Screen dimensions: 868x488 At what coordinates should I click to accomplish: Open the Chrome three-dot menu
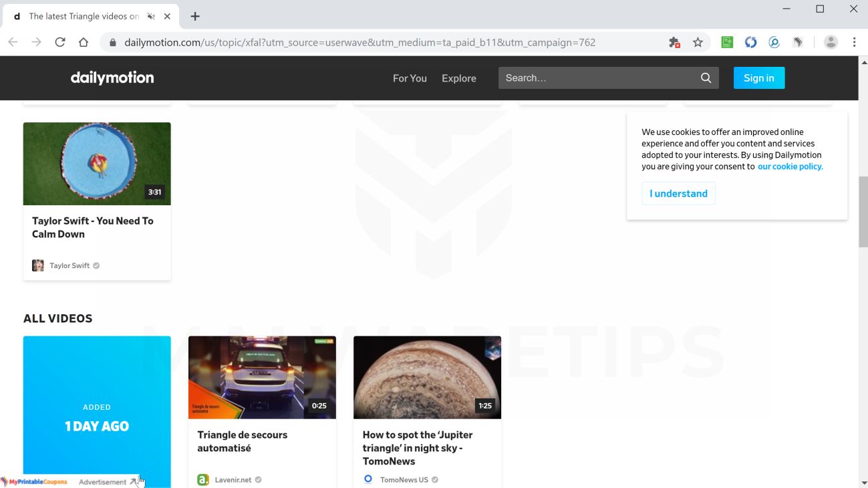(x=854, y=42)
